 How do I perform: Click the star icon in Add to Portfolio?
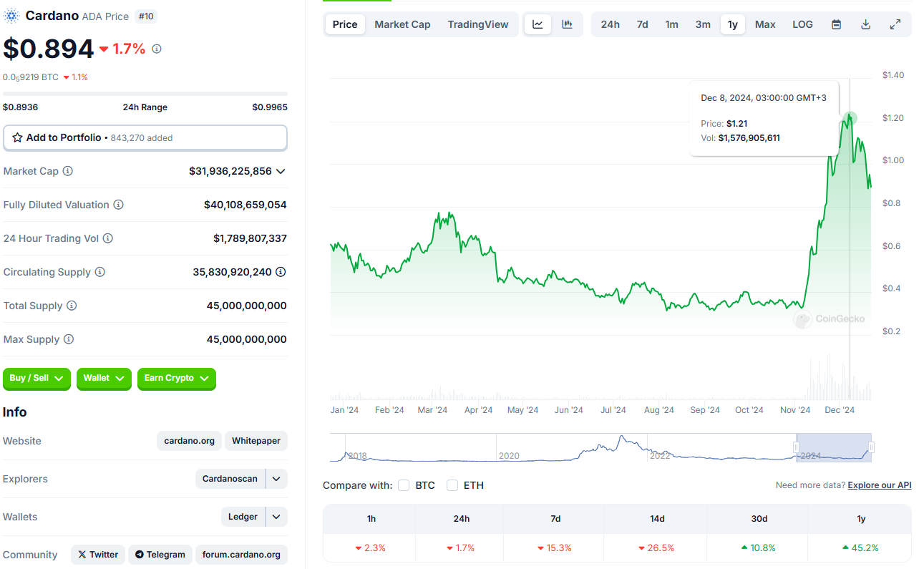[x=17, y=137]
